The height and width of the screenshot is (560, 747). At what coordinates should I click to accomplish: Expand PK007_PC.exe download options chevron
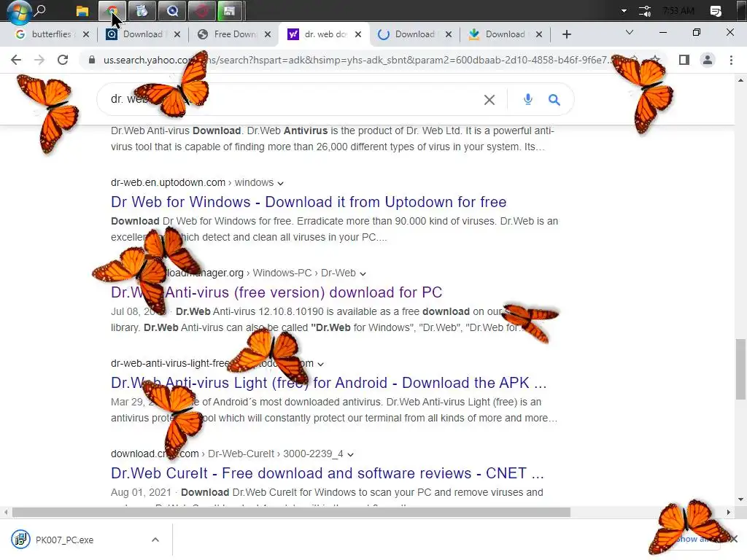[x=155, y=540]
